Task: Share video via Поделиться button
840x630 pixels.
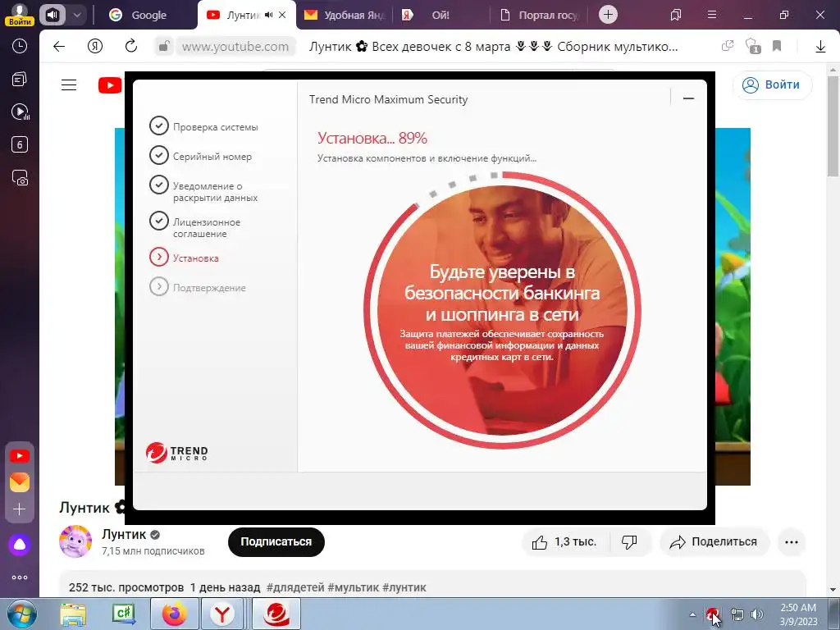Action: 714,542
